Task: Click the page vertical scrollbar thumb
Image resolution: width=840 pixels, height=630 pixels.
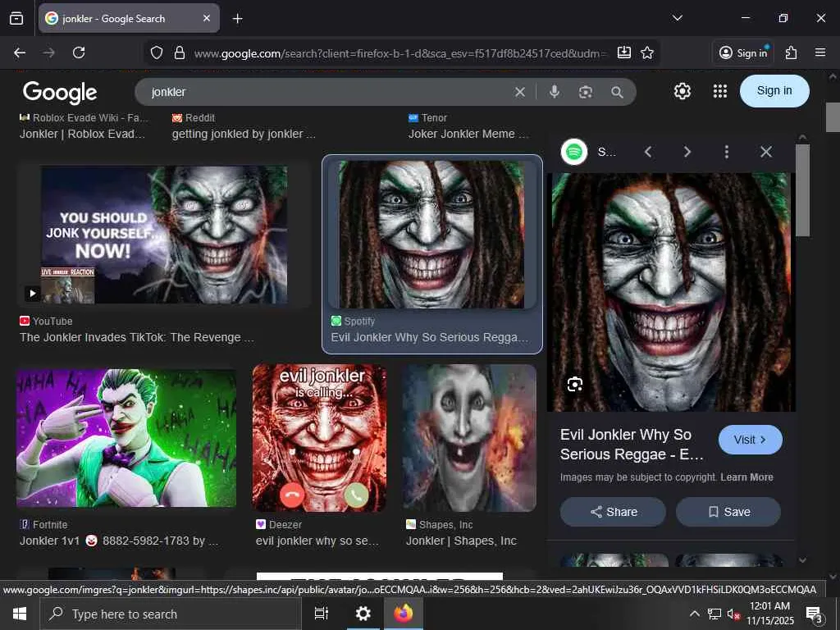Action: [x=833, y=116]
